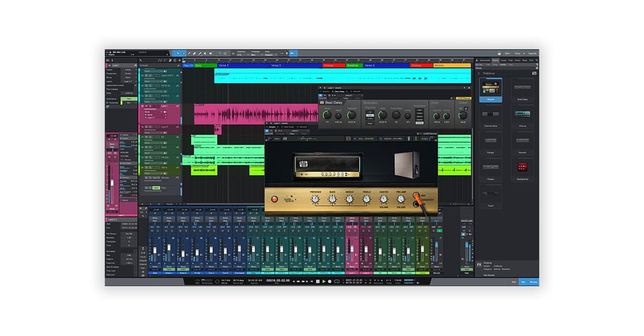Expand the Timebase dropdown in toolbar
644x336 pixels.
tap(256, 54)
